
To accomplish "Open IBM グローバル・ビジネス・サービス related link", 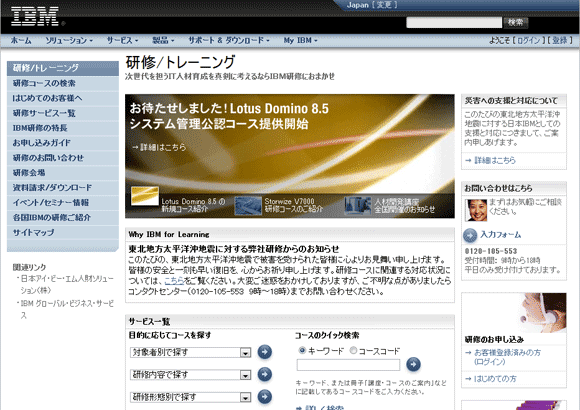I will pyautogui.click(x=67, y=309).
